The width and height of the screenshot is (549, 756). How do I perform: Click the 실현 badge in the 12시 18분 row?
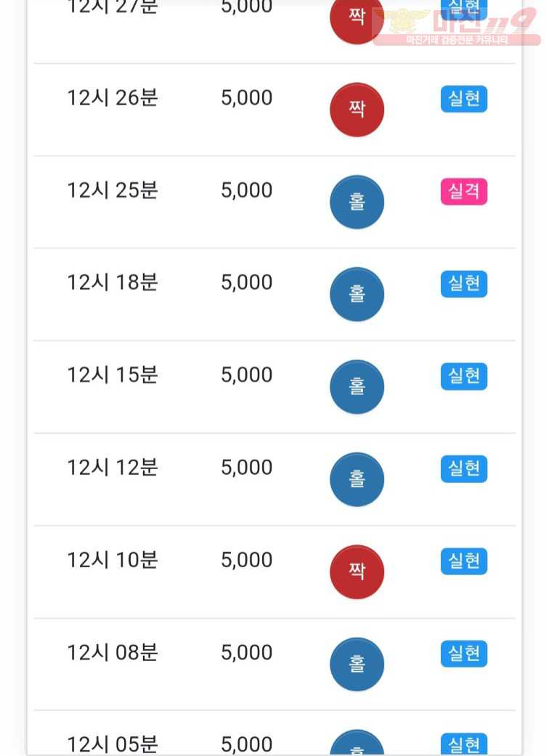pyautogui.click(x=464, y=284)
